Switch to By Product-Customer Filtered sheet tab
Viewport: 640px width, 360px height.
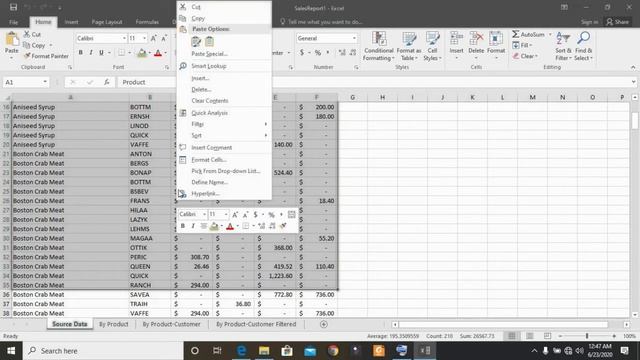pyautogui.click(x=256, y=324)
